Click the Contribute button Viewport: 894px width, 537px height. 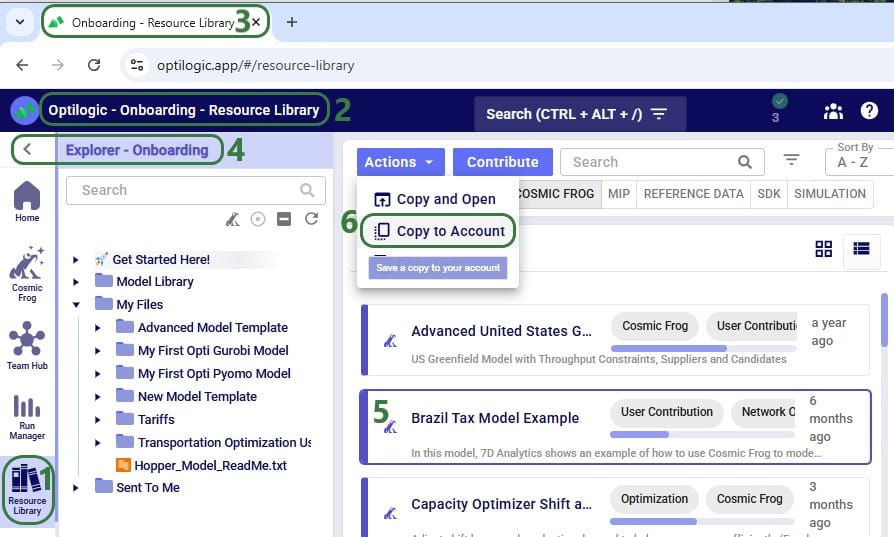(502, 162)
